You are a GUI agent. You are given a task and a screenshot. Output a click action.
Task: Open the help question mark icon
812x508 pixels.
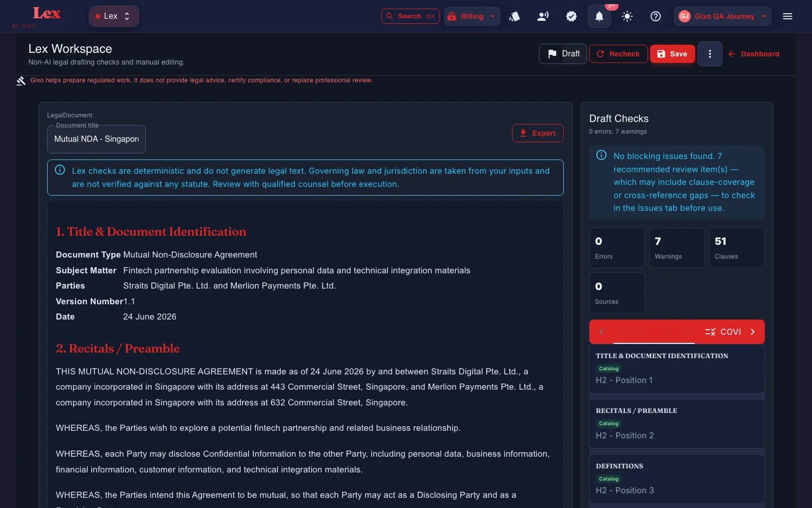pos(656,16)
